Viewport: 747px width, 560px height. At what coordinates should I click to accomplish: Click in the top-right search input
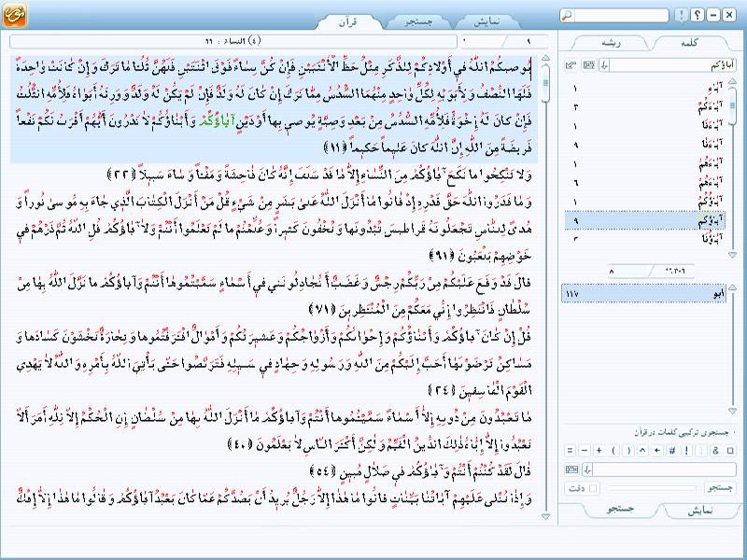(x=621, y=15)
